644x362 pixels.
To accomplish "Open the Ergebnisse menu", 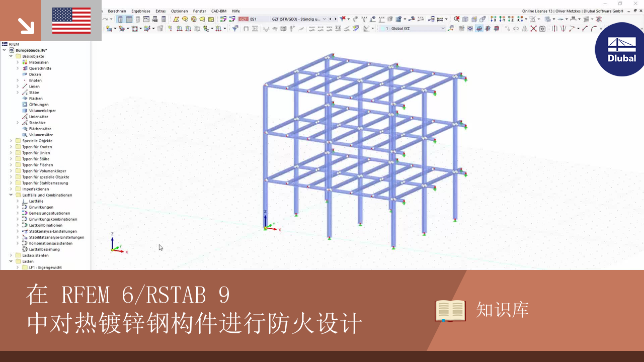I will point(141,11).
